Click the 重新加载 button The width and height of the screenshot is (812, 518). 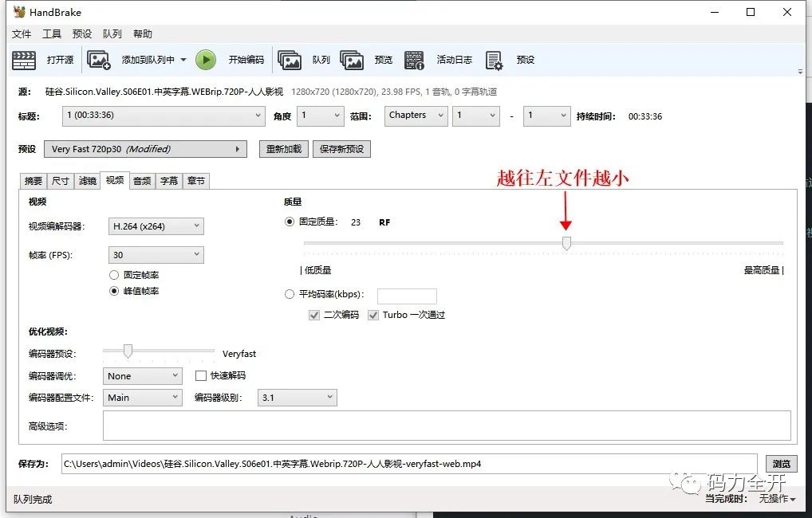[x=284, y=149]
